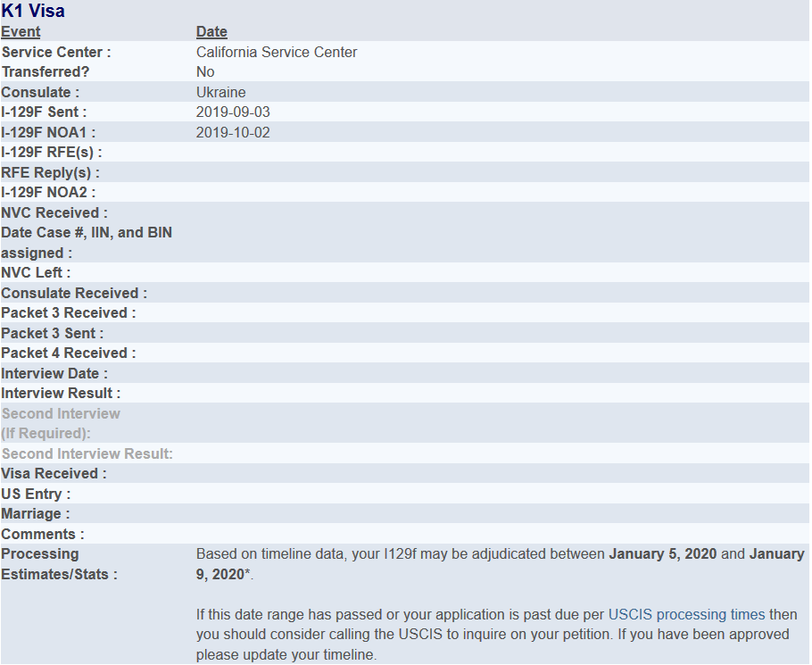Click the Transferred? label

click(45, 72)
